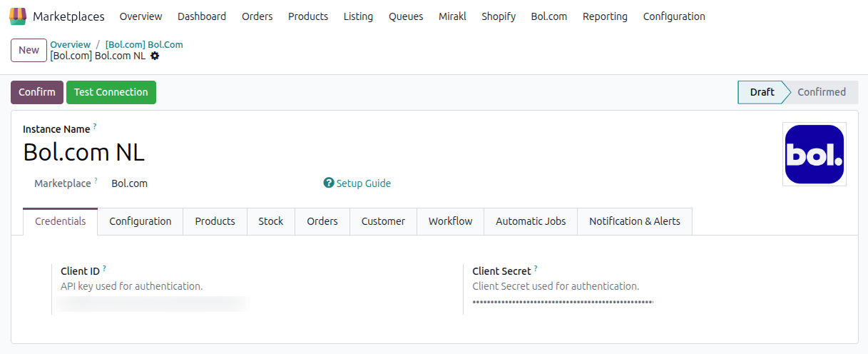
Task: Click the Marketplace field value Bol.com
Action: (x=130, y=183)
